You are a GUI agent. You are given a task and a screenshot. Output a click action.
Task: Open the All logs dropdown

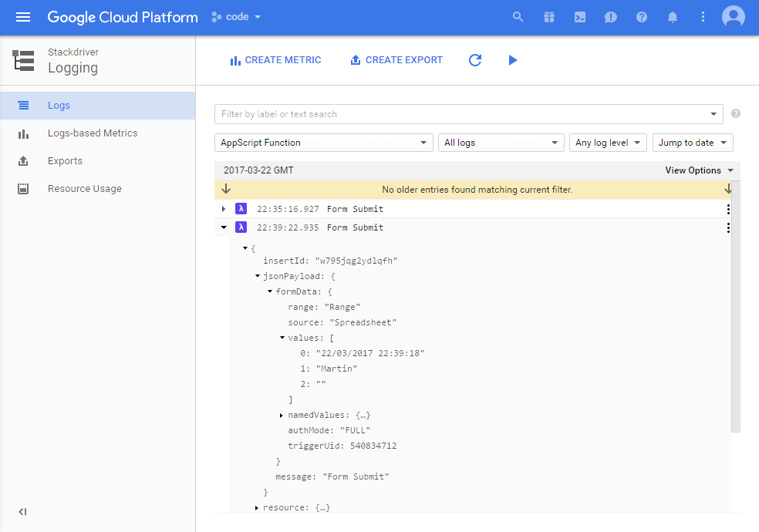coord(501,143)
